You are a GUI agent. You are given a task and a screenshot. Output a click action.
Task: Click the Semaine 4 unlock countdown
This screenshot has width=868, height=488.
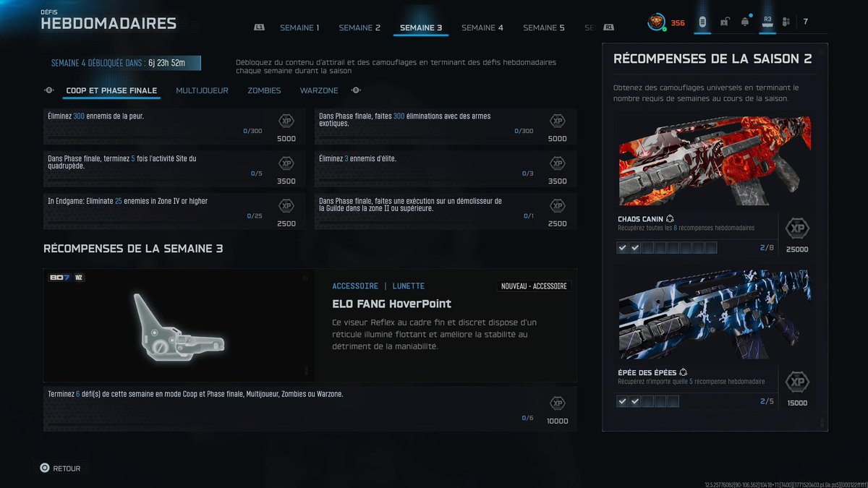[122, 63]
